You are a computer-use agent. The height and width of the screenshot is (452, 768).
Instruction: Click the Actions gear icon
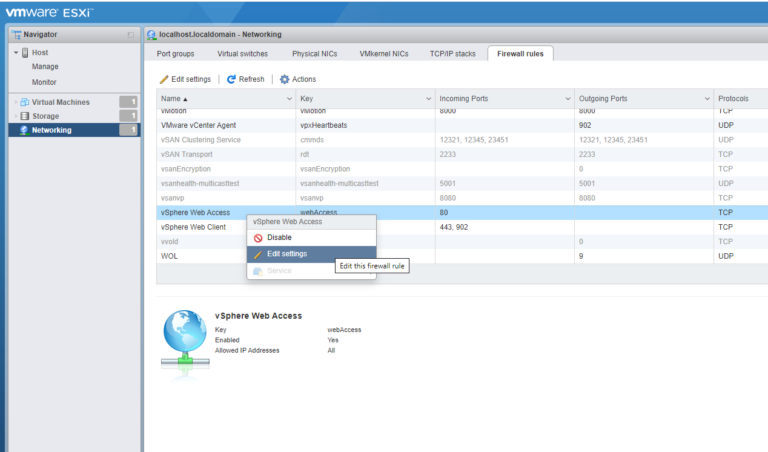285,79
